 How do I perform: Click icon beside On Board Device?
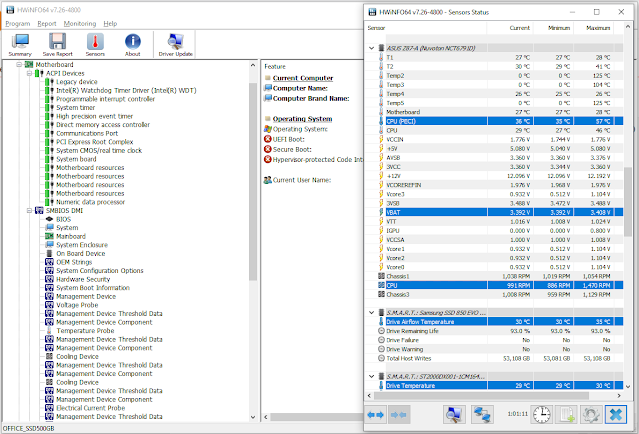(x=49, y=253)
